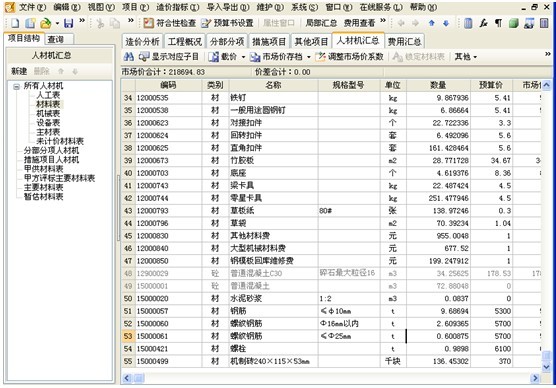The height and width of the screenshot is (388, 556).
Task: Click 显示对应子目 button
Action: tap(169, 57)
